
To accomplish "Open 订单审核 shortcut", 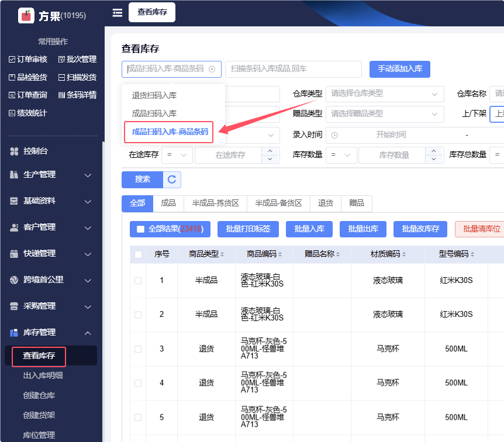I will tap(28, 59).
